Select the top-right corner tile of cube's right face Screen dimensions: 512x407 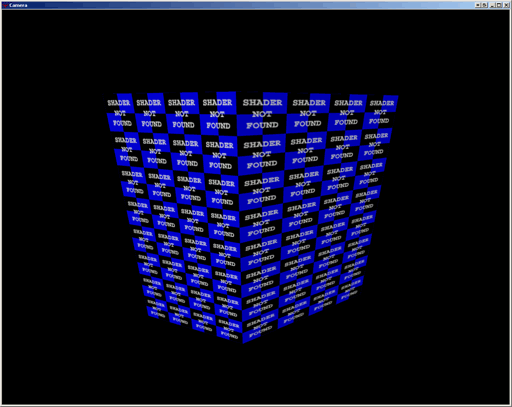381,112
